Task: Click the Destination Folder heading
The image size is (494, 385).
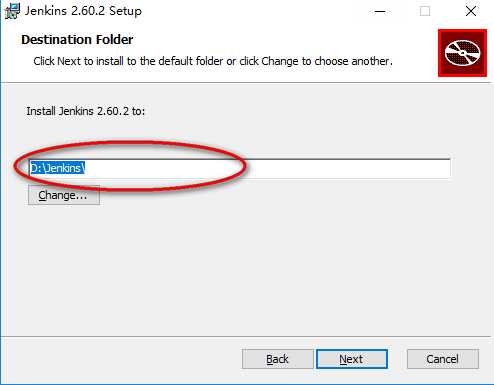Action: click(x=77, y=40)
